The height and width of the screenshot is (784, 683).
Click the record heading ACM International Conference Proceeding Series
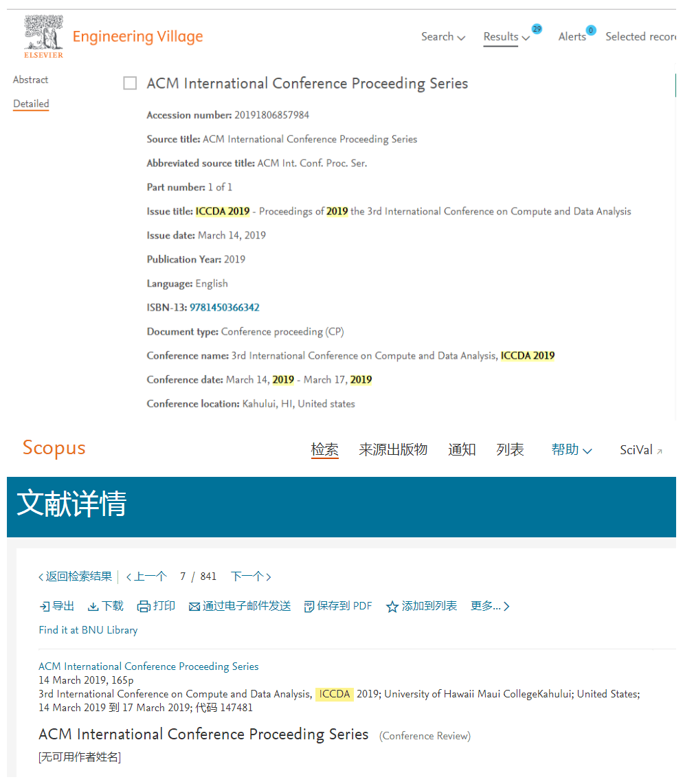[x=307, y=83]
